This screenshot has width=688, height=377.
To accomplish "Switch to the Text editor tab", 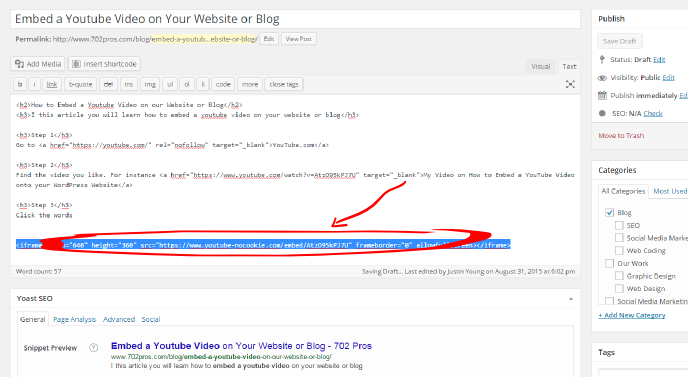I will pos(569,66).
